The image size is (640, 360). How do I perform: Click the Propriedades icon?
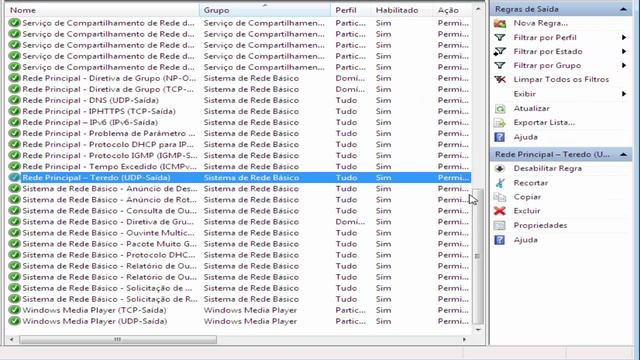click(x=500, y=225)
